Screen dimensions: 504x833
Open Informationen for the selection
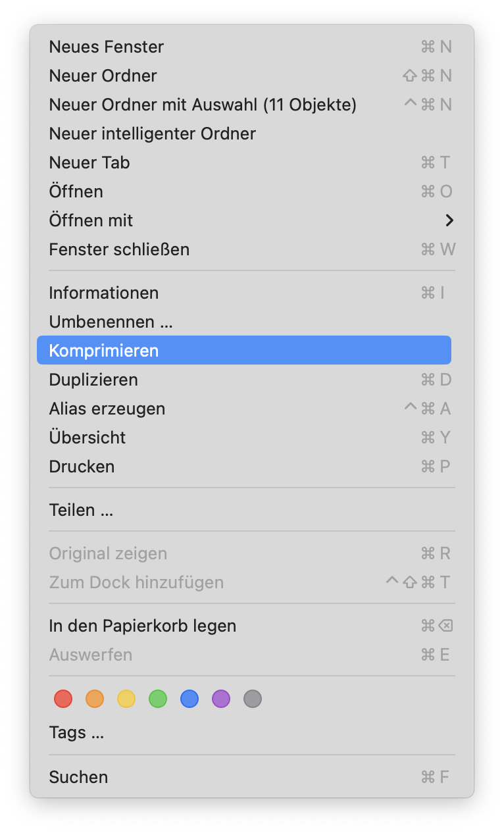coord(104,293)
